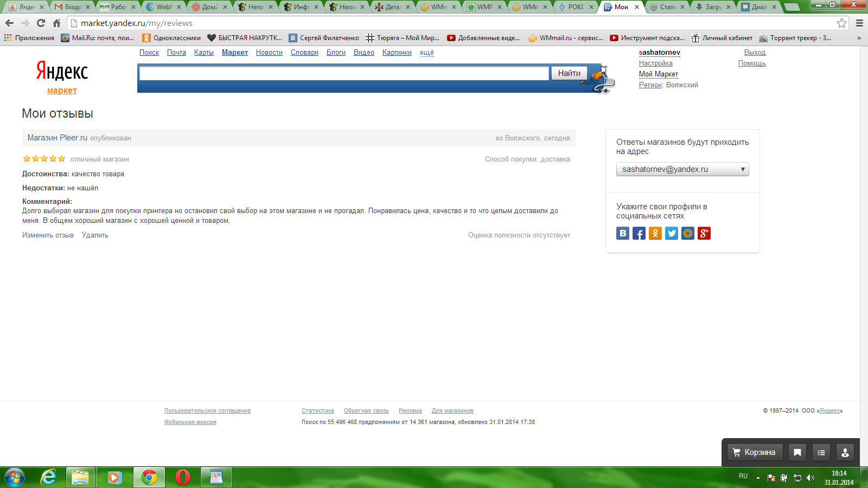Open Windows Start menu

[x=15, y=477]
